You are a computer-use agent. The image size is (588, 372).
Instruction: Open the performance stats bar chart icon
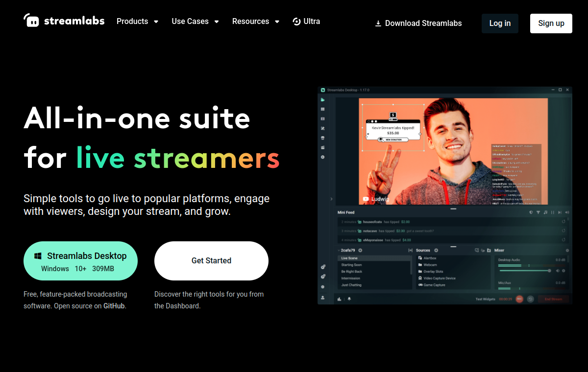(339, 299)
